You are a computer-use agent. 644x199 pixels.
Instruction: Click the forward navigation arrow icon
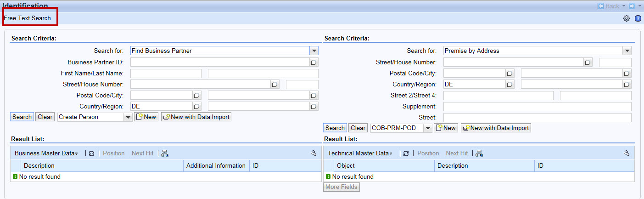pos(632,6)
